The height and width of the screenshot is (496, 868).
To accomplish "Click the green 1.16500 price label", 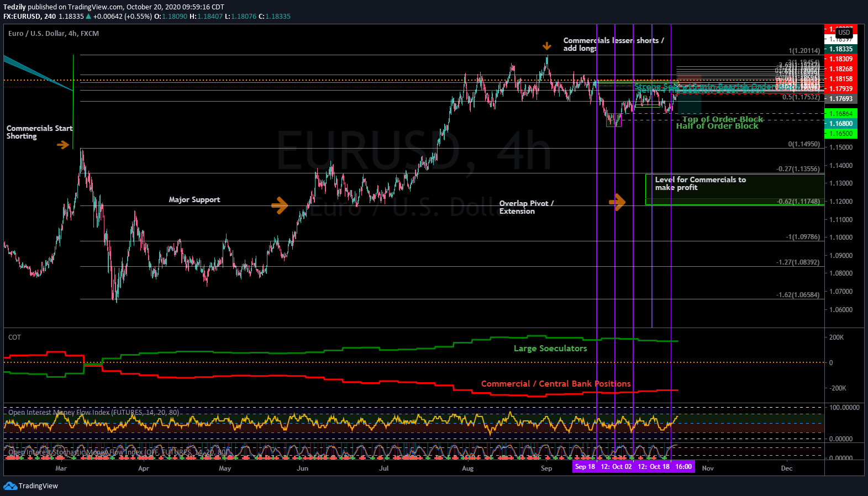I will tap(841, 134).
